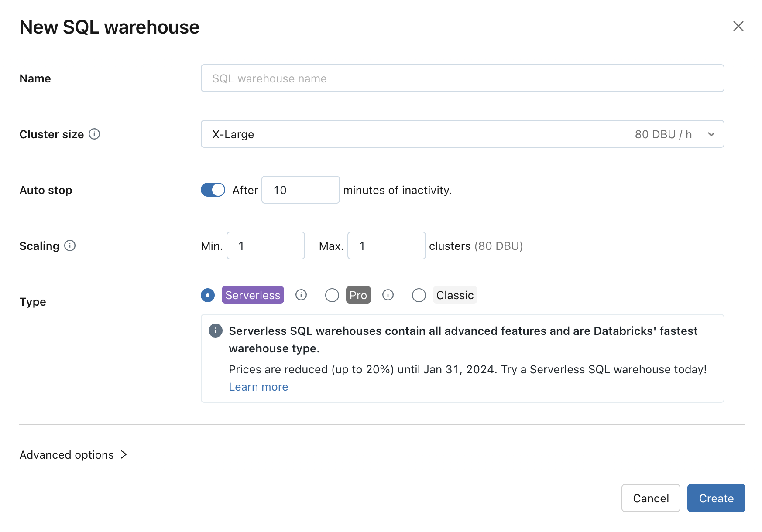Open the Learn more link

pyautogui.click(x=258, y=387)
